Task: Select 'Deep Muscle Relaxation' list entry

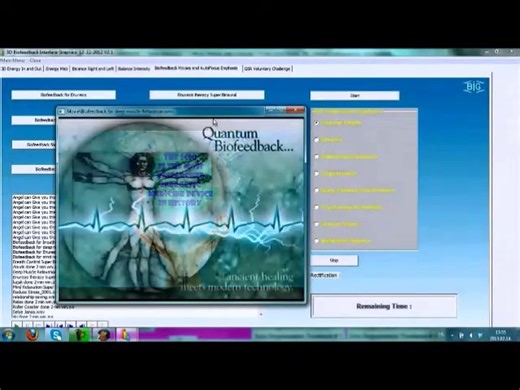Action: [33, 272]
